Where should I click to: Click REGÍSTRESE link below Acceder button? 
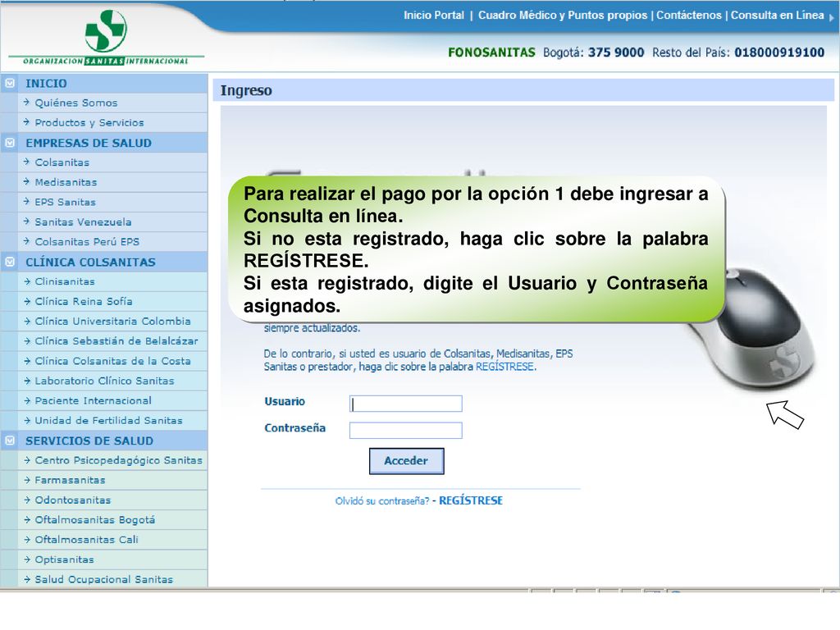coord(471,501)
